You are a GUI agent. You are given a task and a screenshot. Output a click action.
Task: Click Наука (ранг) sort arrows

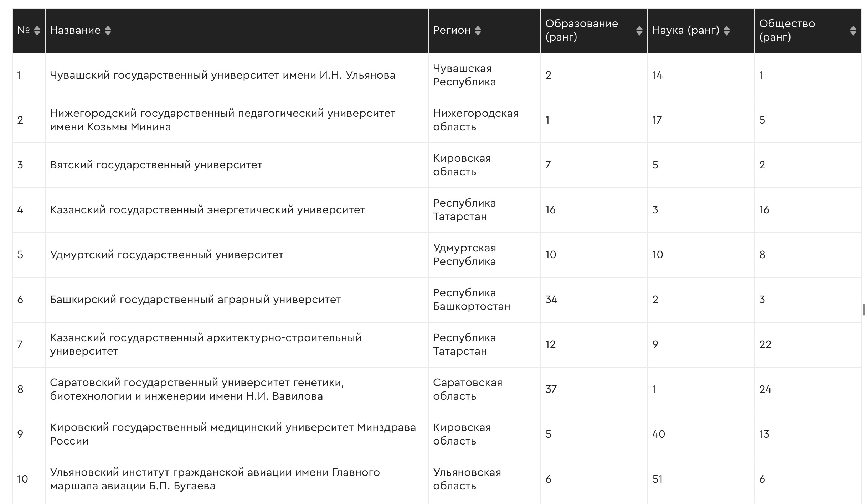point(727,31)
